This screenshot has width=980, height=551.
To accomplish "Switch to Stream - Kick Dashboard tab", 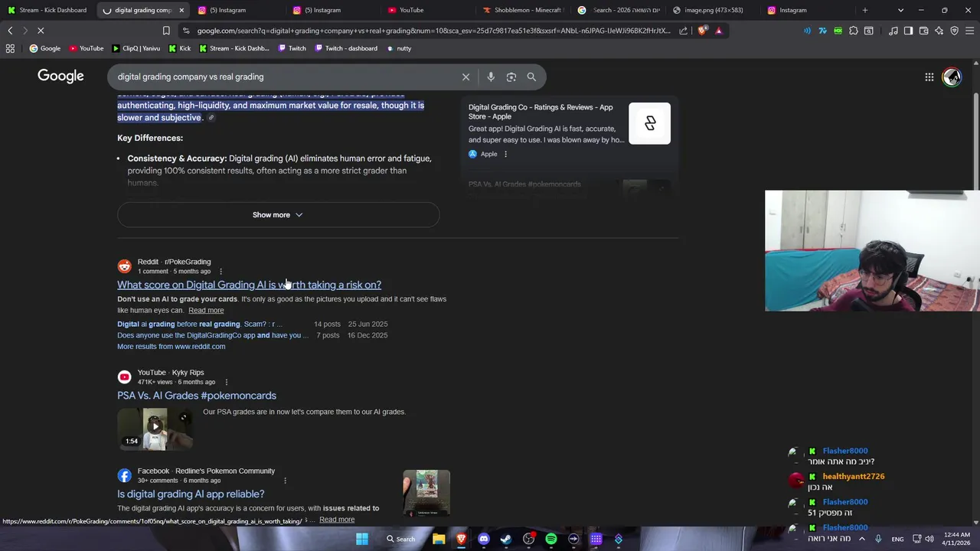I will tap(48, 10).
